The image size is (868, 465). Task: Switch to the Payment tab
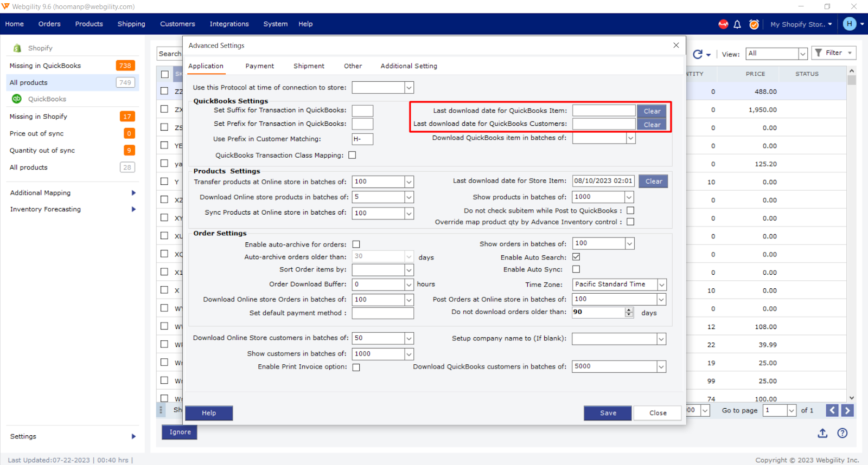(259, 66)
